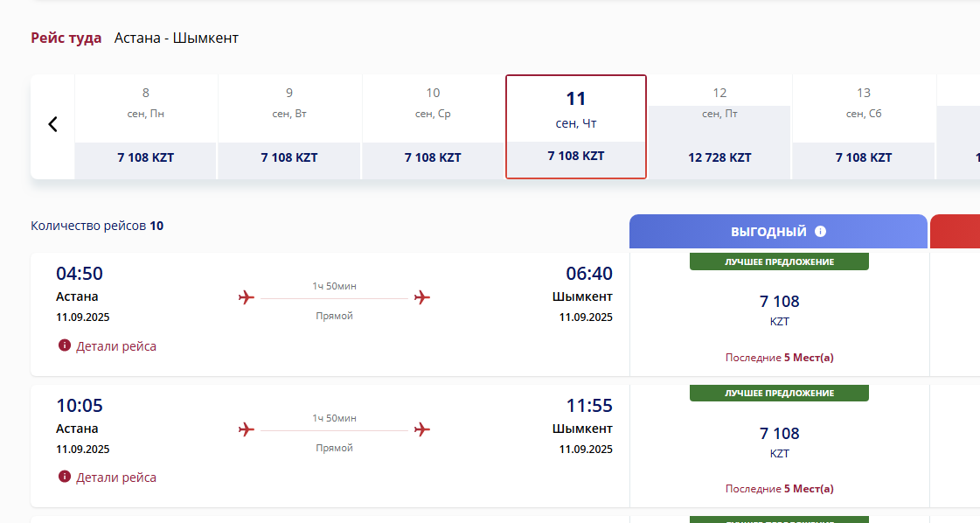Open Детали рейса for the 10:05 flight
Viewport: 980px width, 523px height.
[116, 478]
